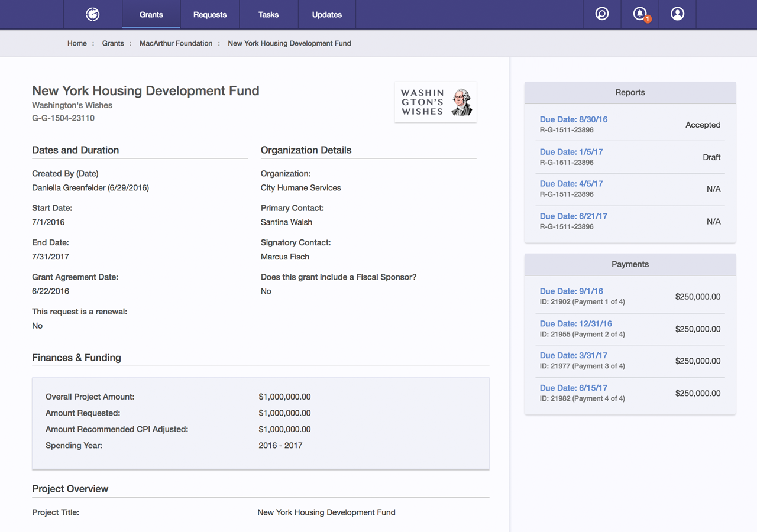The width and height of the screenshot is (757, 532).
Task: Navigate to Grants in the breadcrumb
Action: [113, 43]
